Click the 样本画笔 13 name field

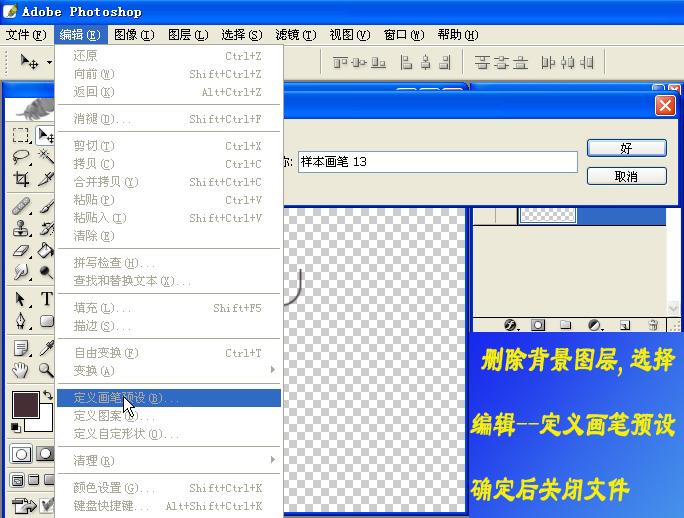pyautogui.click(x=438, y=162)
